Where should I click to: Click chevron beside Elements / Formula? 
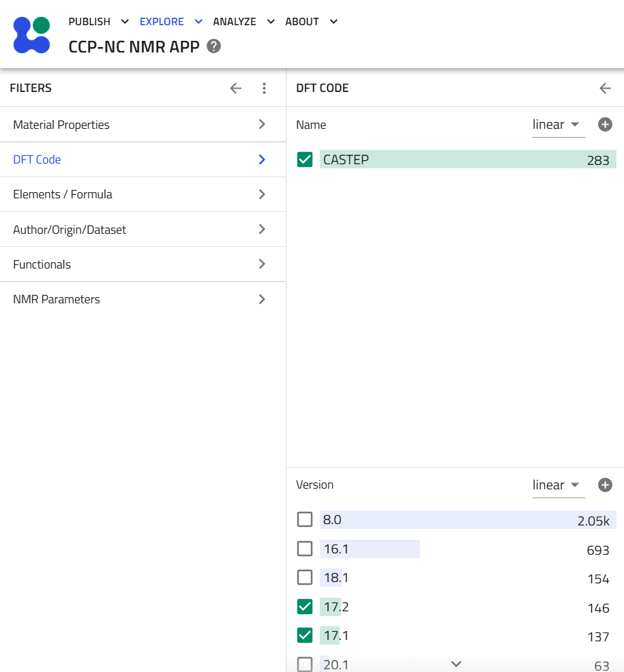click(262, 194)
